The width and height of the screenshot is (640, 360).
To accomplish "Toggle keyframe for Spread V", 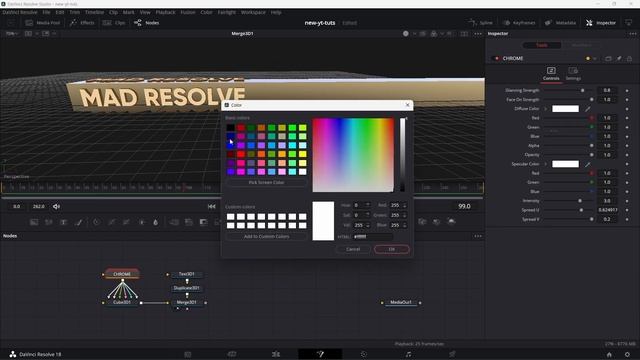I will point(627,219).
